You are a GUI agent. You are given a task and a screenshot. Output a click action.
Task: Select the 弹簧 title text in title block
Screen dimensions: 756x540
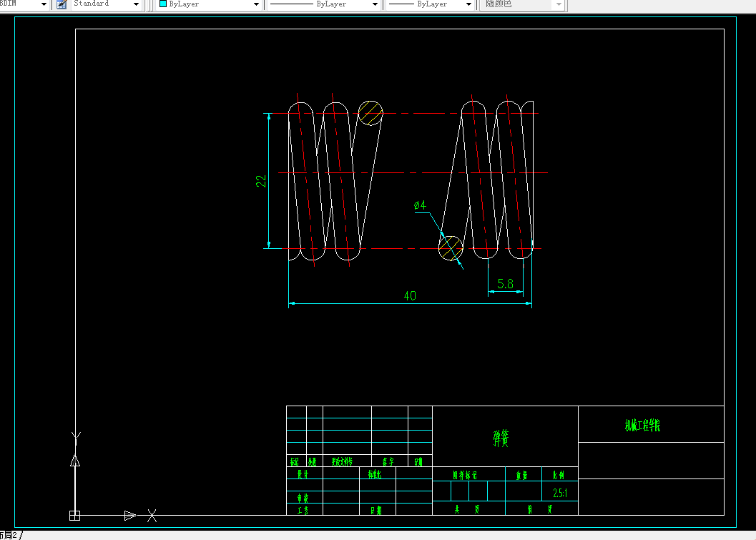click(501, 438)
